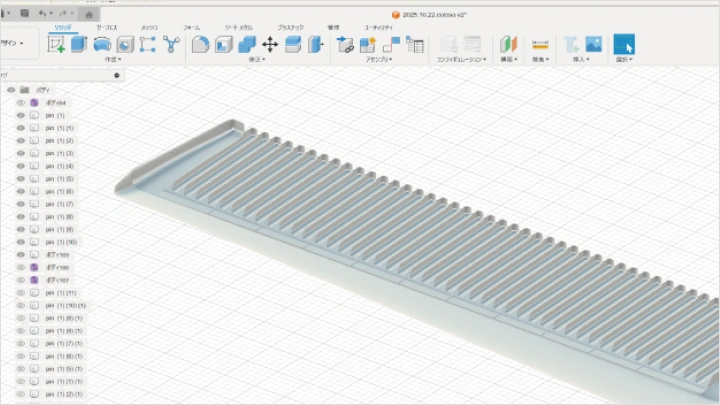The width and height of the screenshot is (720, 405).
Task: Switch to the シートメタル tab
Action: (239, 28)
